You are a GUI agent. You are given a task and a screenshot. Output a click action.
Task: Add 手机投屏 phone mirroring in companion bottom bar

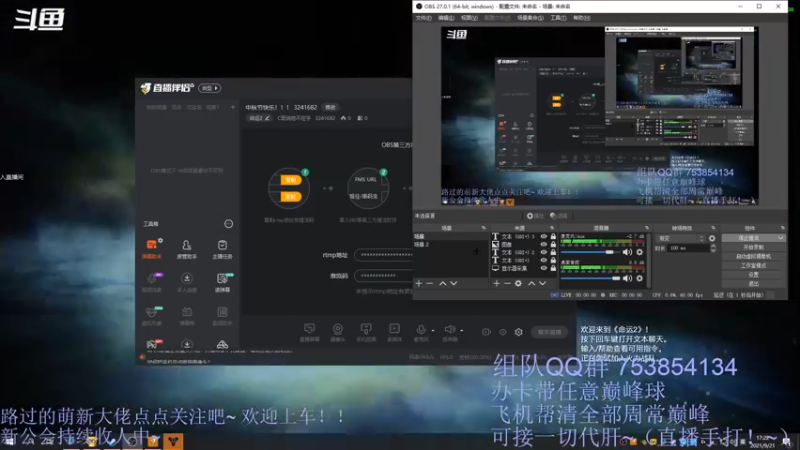point(366,332)
